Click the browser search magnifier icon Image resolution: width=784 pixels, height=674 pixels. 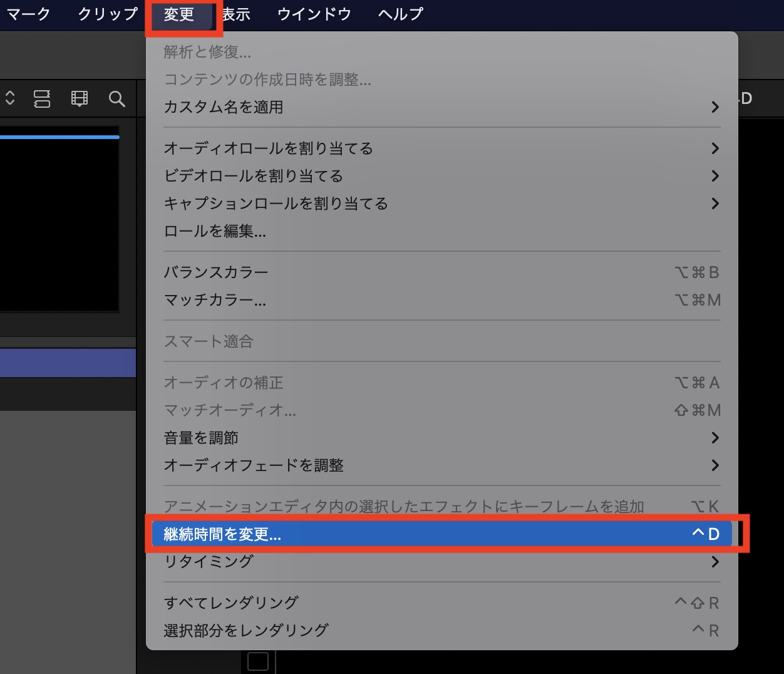116,99
